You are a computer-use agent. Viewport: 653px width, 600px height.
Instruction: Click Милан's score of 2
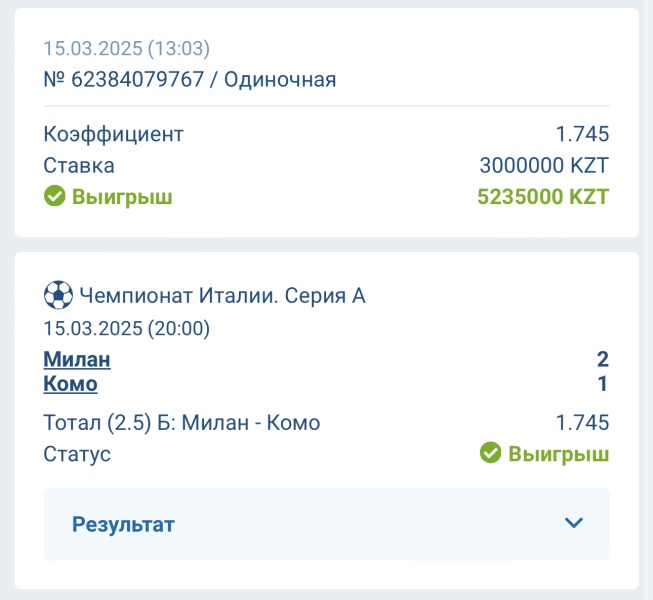click(603, 359)
